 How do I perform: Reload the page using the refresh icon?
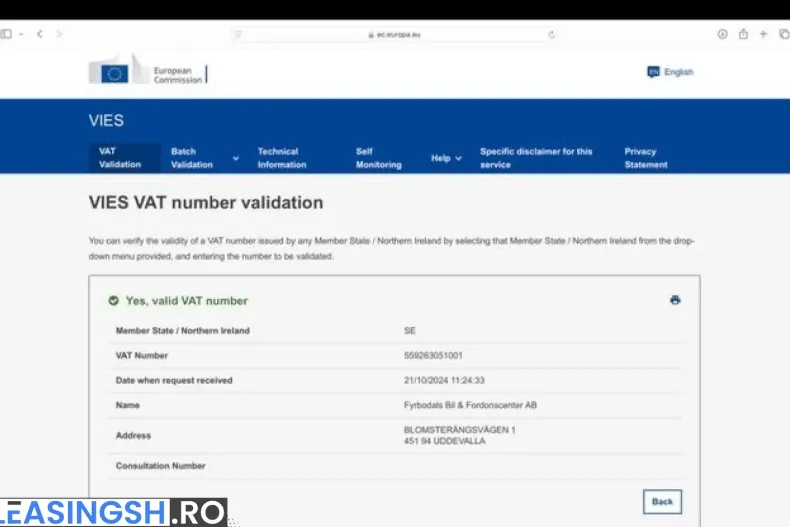pyautogui.click(x=551, y=34)
